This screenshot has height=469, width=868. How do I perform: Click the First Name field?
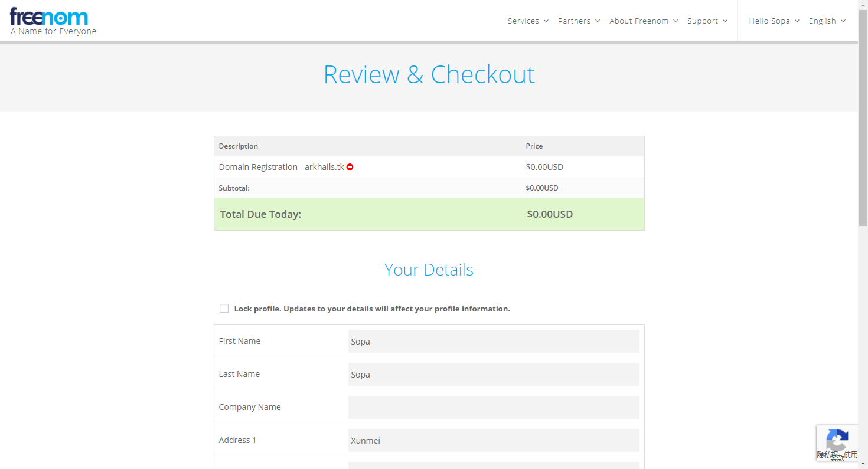point(494,341)
